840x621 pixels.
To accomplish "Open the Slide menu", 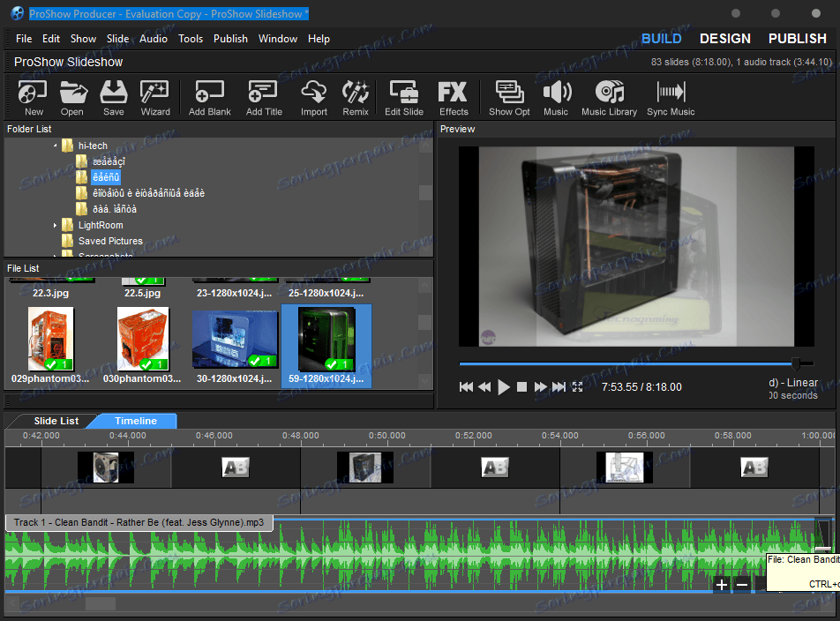I will 117,39.
